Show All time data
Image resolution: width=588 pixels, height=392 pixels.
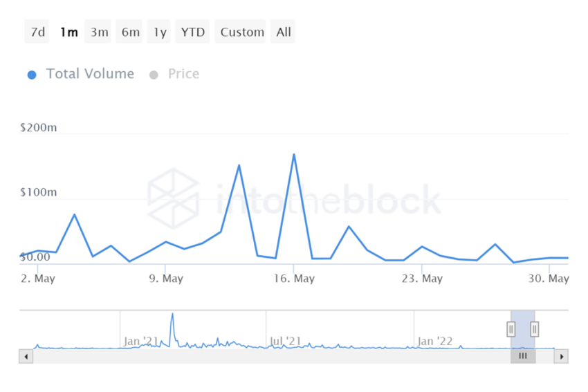pyautogui.click(x=284, y=32)
